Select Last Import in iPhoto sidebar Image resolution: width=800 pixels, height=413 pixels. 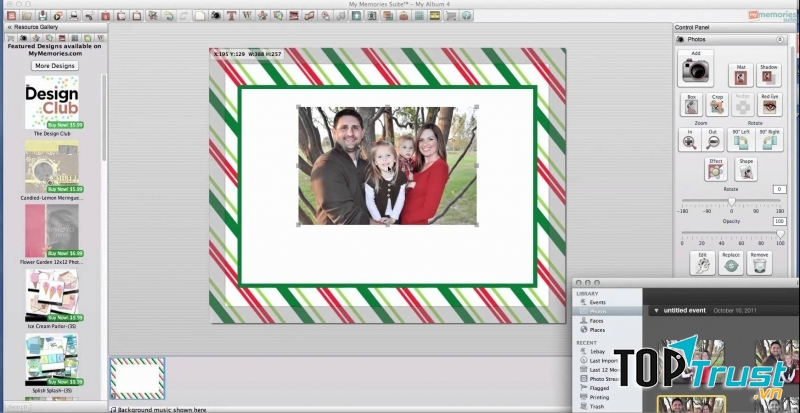point(604,360)
